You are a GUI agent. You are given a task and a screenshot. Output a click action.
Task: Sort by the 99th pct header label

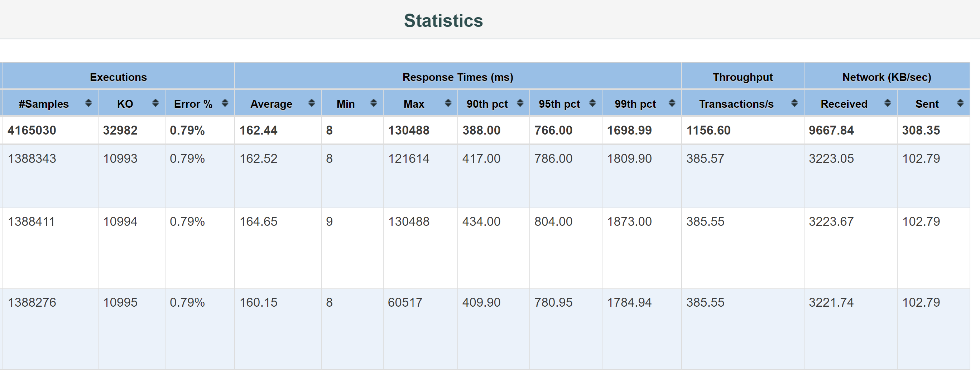(635, 104)
